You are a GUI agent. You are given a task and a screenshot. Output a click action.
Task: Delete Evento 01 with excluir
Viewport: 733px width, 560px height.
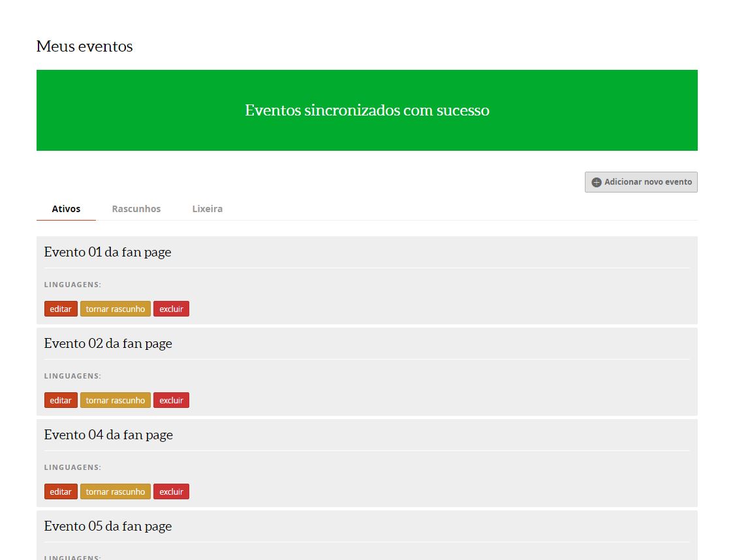pyautogui.click(x=171, y=309)
